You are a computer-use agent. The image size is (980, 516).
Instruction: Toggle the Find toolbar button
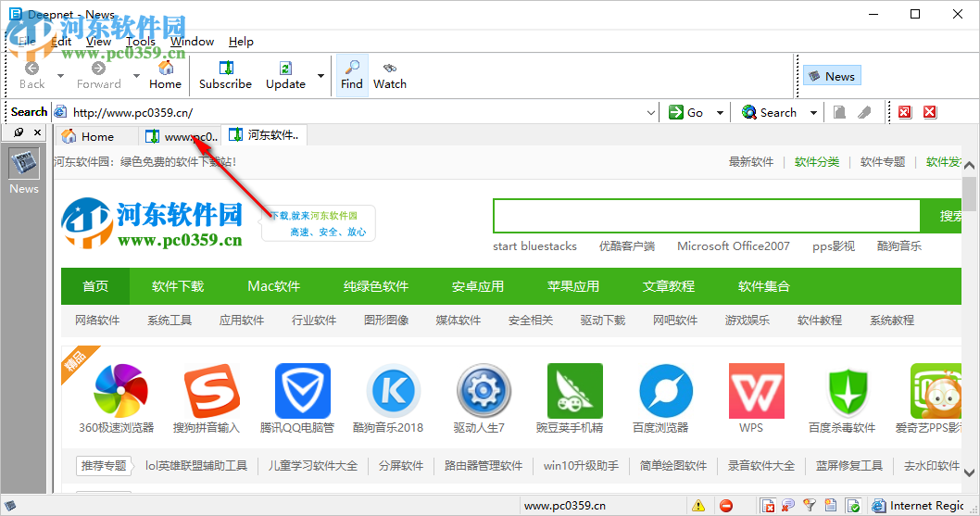click(352, 75)
